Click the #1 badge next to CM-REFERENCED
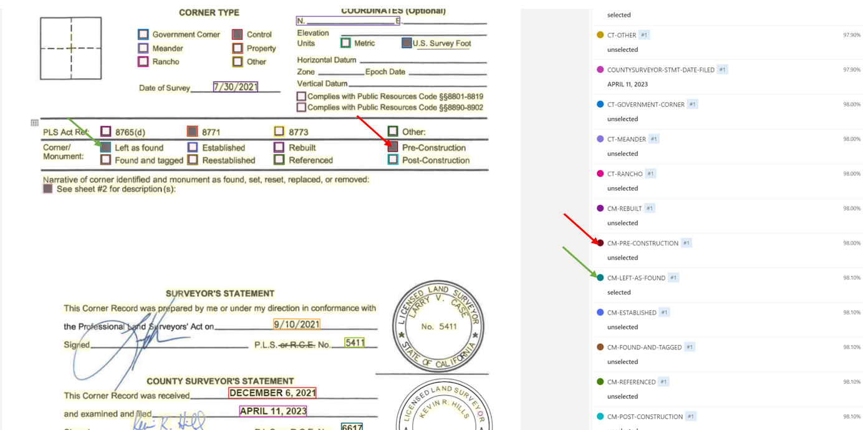The width and height of the screenshot is (868, 430). [663, 381]
